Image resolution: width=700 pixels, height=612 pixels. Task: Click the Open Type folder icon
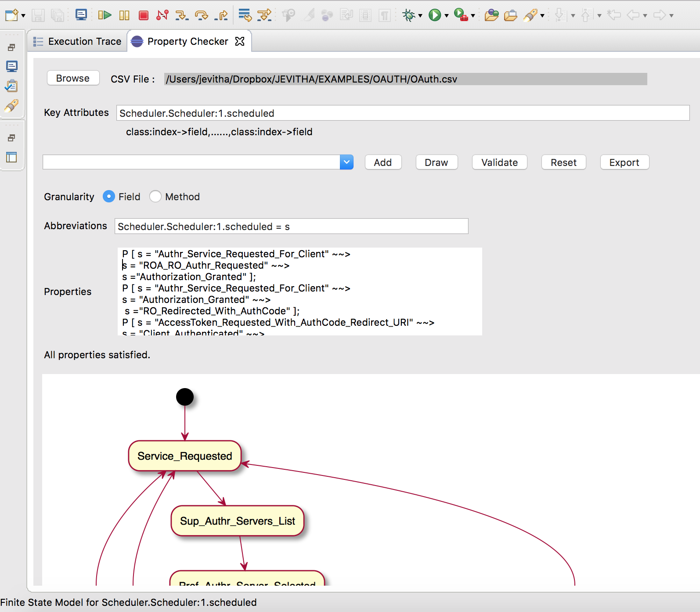pyautogui.click(x=491, y=15)
